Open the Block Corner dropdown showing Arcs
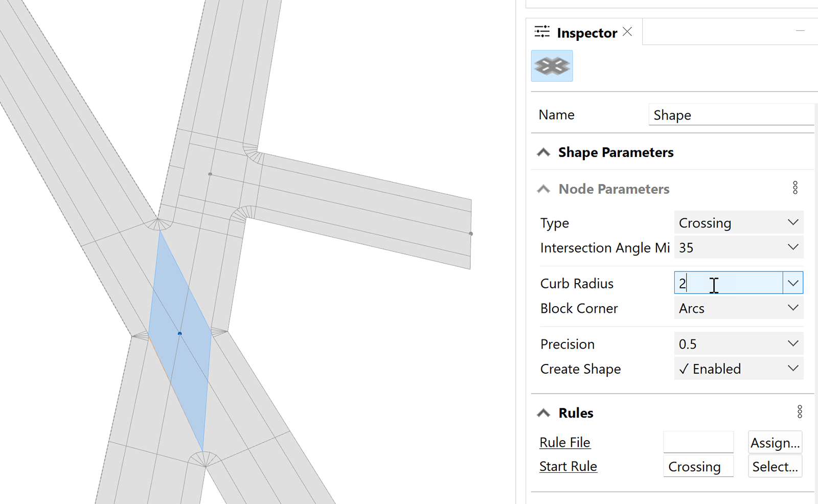 click(793, 308)
